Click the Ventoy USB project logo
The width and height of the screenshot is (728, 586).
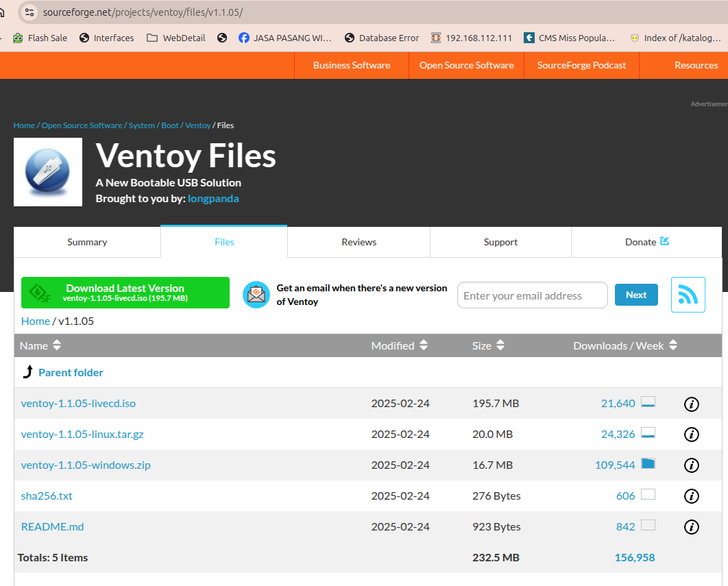(x=47, y=171)
